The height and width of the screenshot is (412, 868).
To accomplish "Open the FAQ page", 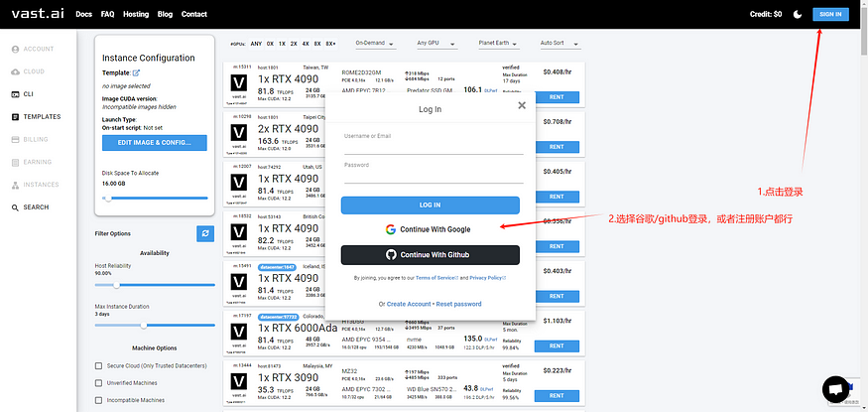I will point(107,15).
